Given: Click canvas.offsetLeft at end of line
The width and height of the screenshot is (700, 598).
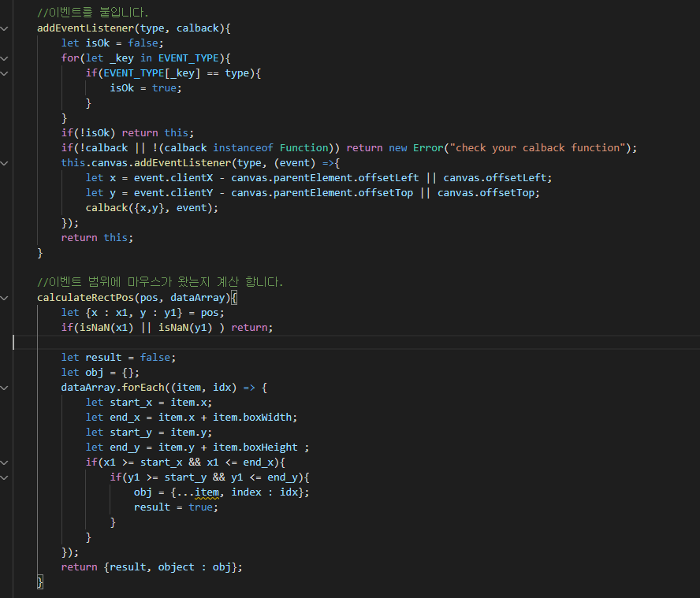Looking at the screenshot, I should click(494, 177).
